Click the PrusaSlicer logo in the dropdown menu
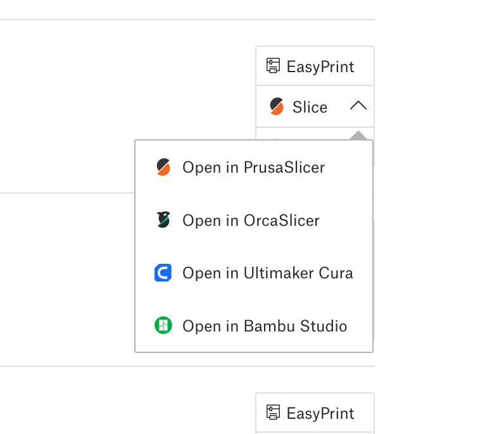This screenshot has width=504, height=434. click(163, 167)
